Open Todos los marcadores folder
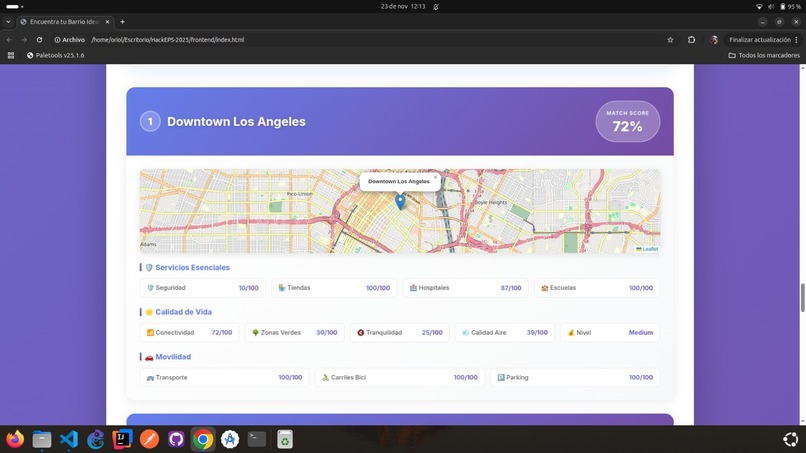This screenshot has height=453, width=806. tap(764, 55)
